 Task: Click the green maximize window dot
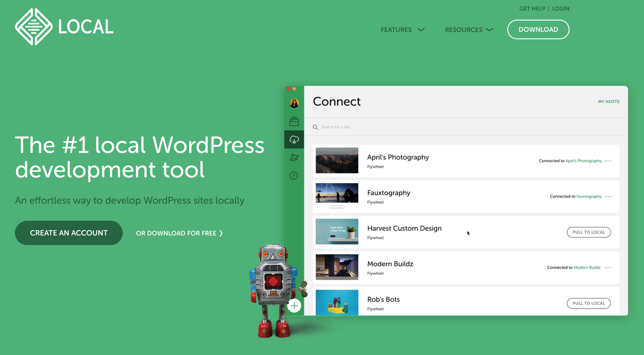click(300, 89)
